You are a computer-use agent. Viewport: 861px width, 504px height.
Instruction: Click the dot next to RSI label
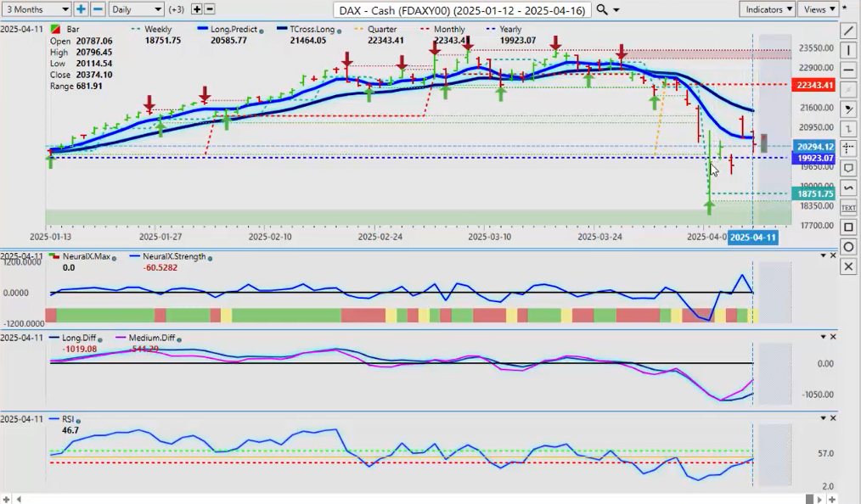(x=77, y=421)
